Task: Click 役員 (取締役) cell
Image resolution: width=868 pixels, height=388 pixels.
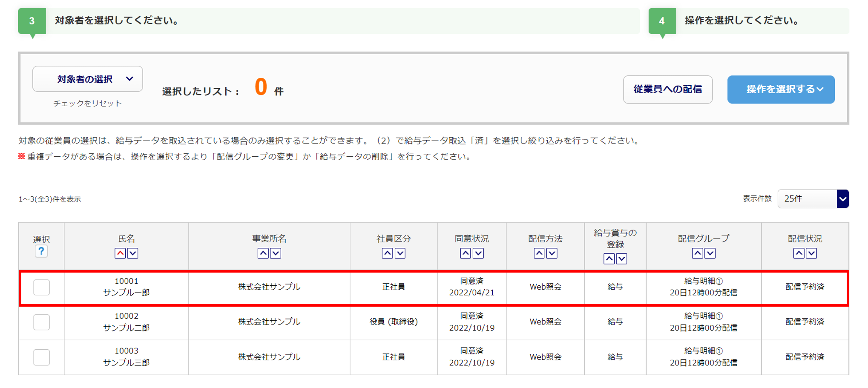Action: (394, 322)
